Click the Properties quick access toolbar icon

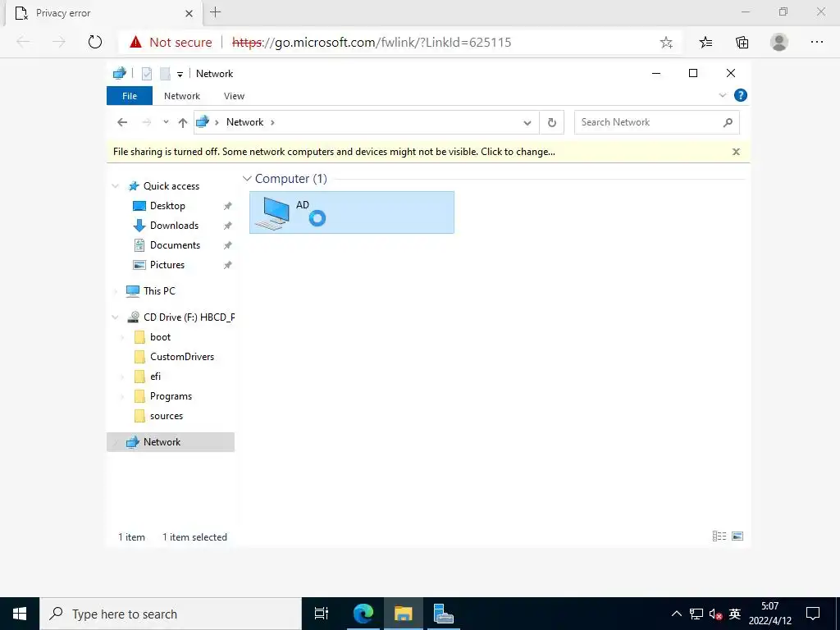click(146, 74)
